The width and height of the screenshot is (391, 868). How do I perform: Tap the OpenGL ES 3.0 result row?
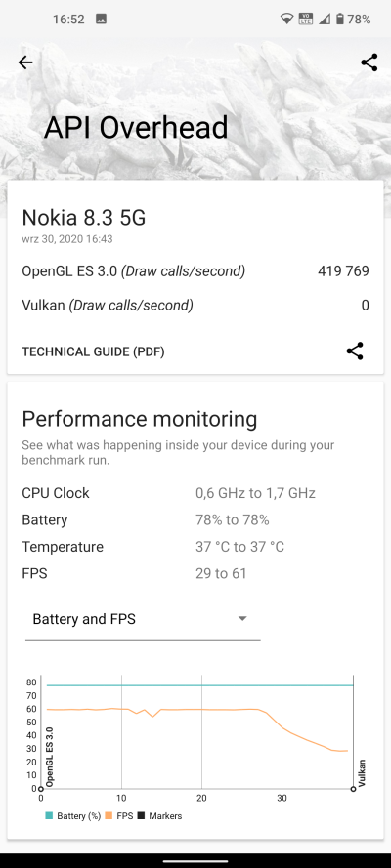coord(195,271)
